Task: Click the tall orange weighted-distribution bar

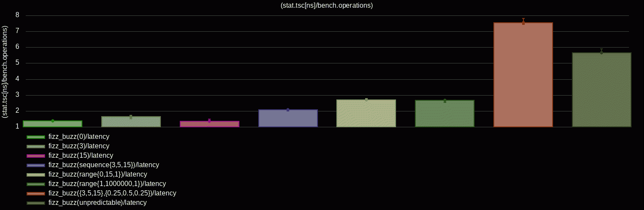Action: 523,75
